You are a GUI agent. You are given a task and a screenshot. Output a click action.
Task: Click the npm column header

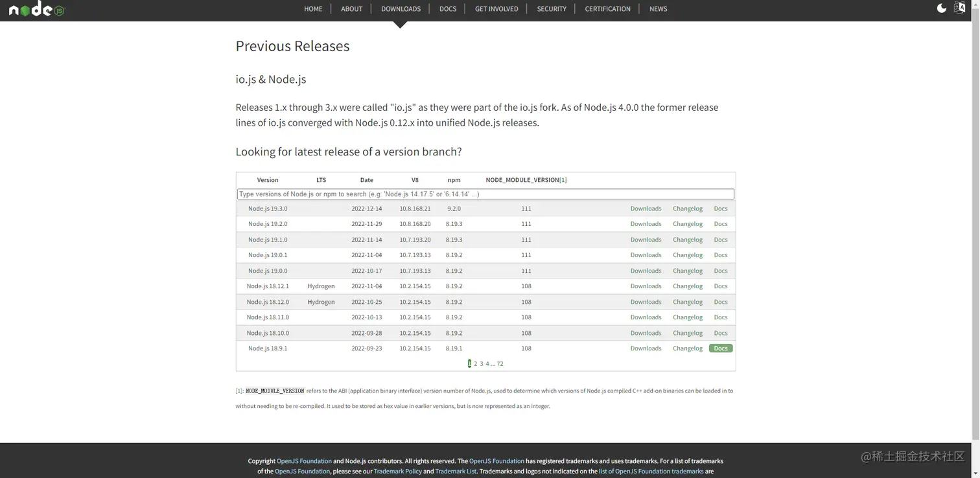click(454, 180)
